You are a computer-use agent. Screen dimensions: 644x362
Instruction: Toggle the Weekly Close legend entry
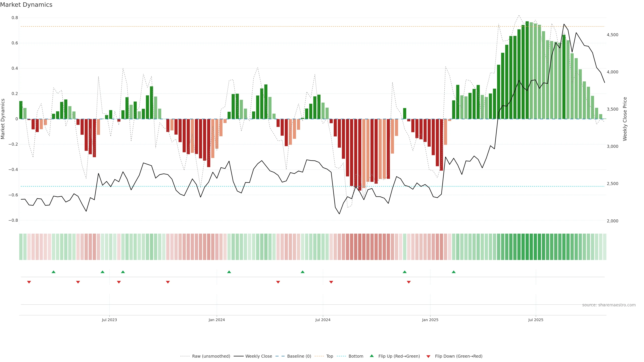coord(258,356)
